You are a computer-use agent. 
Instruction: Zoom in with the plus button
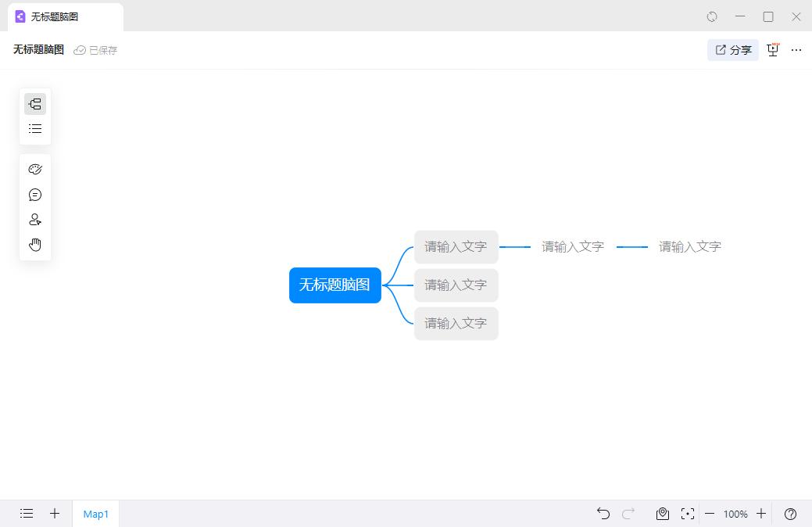pos(760,514)
